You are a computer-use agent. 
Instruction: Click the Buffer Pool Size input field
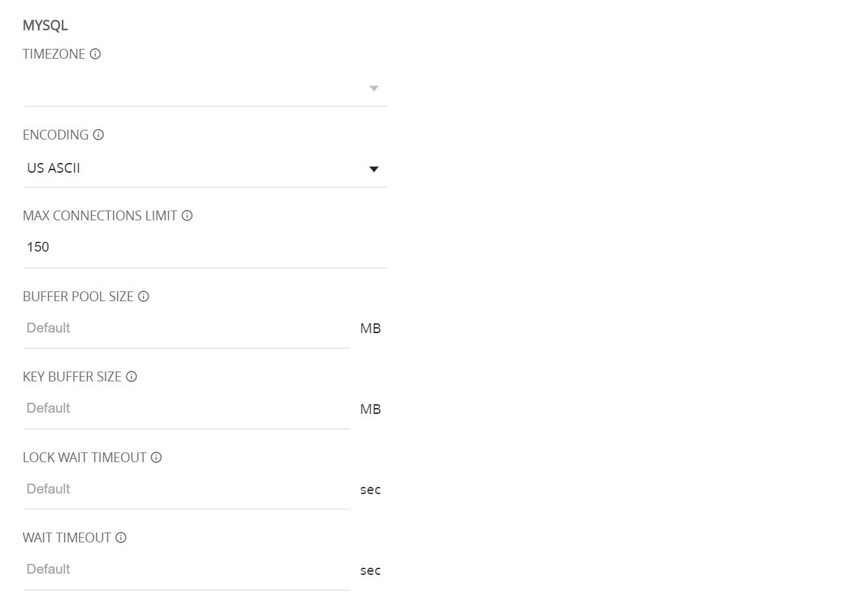click(187, 329)
